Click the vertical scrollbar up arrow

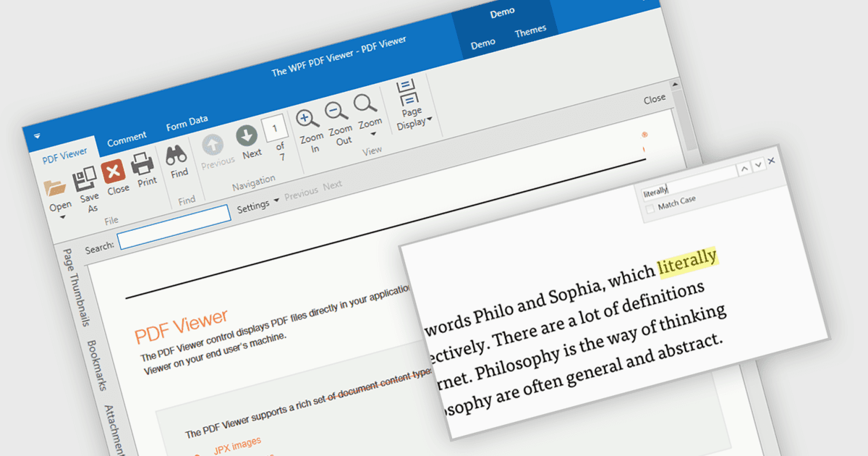675,85
